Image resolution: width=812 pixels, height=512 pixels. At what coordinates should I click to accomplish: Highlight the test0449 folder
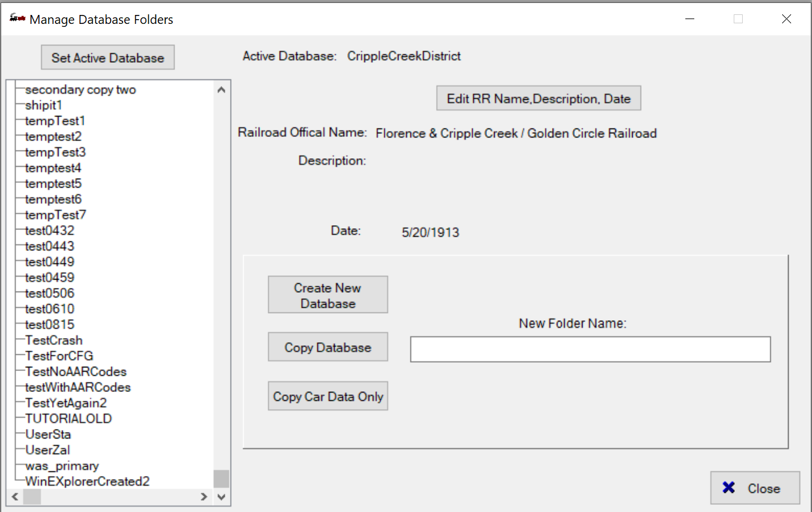pyautogui.click(x=50, y=262)
